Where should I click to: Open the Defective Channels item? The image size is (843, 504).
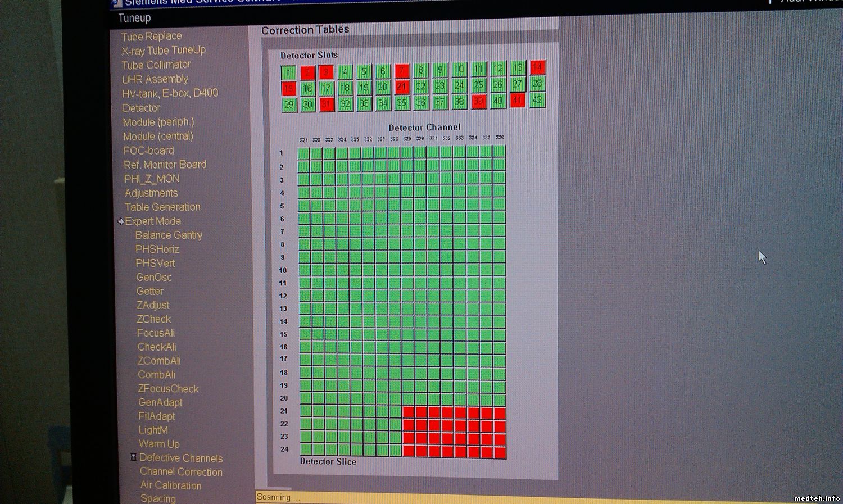181,458
